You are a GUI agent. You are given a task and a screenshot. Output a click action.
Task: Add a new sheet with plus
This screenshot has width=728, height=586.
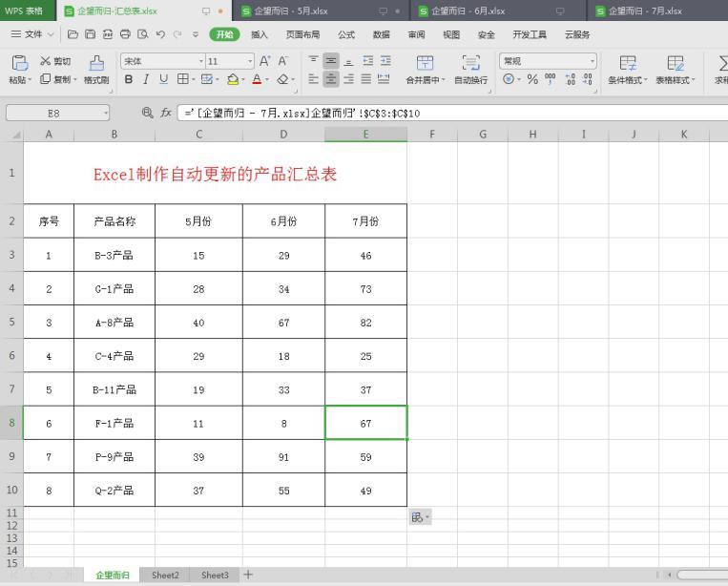tap(248, 575)
